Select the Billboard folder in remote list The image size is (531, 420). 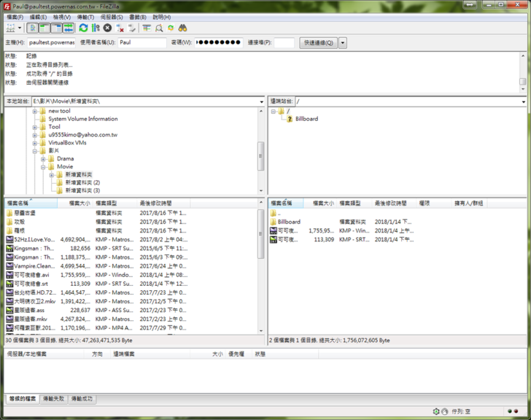(289, 222)
